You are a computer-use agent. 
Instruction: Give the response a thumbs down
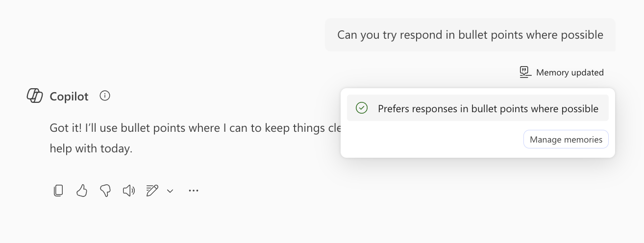click(105, 191)
